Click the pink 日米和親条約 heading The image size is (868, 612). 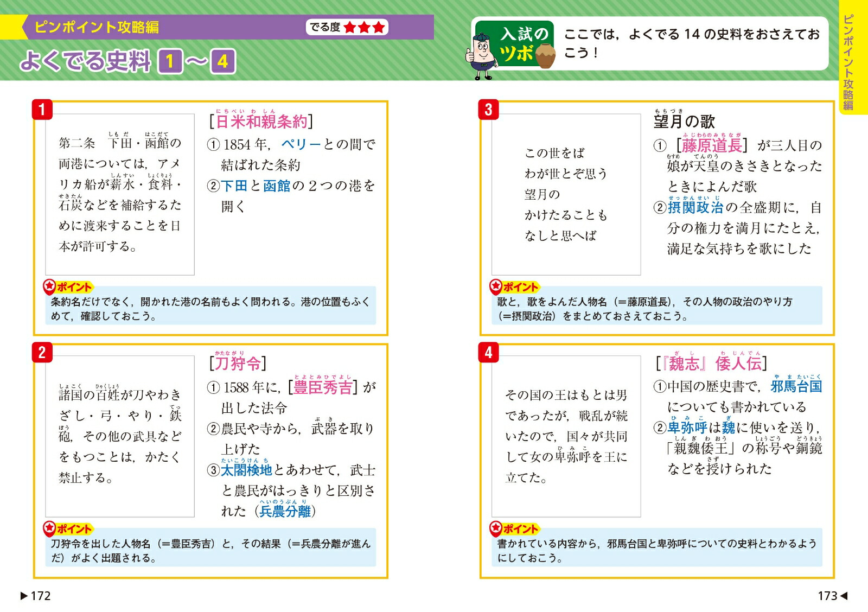pyautogui.click(x=261, y=122)
